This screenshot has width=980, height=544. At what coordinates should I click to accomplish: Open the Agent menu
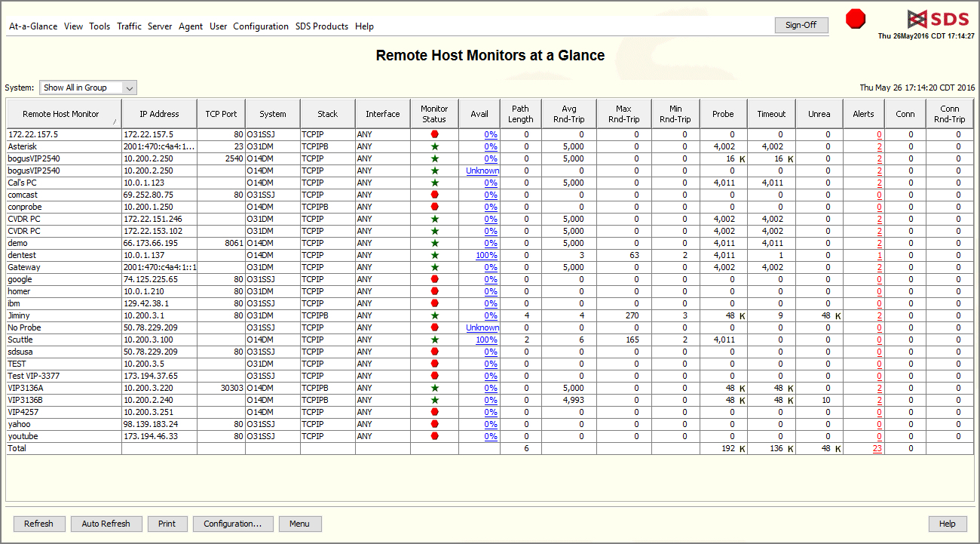click(x=191, y=26)
